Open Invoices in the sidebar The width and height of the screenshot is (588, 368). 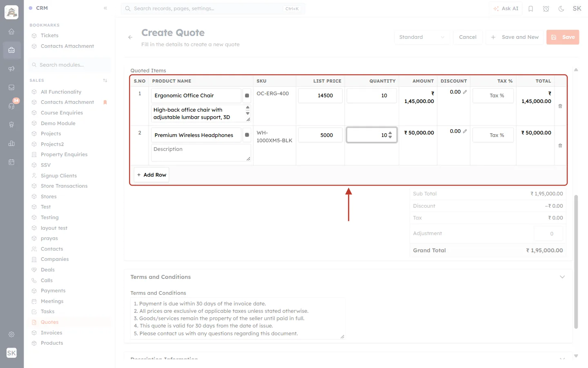point(51,333)
